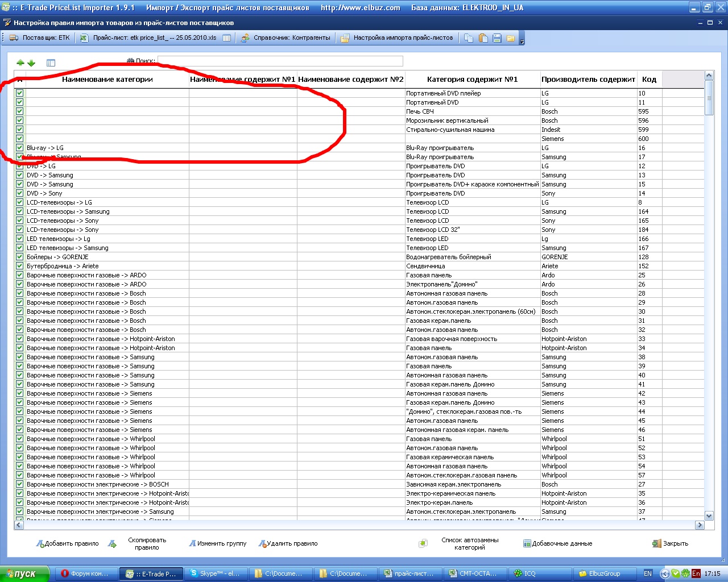This screenshot has height=582, width=728.
Task: Select Электропанель"Домино" cell
Action: coord(473,284)
